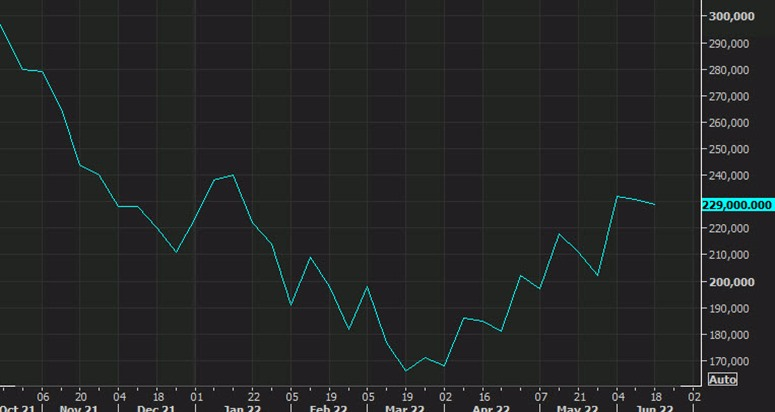Click the 300,000 y-axis label
Viewport: 775px width, 412px height.
point(732,16)
